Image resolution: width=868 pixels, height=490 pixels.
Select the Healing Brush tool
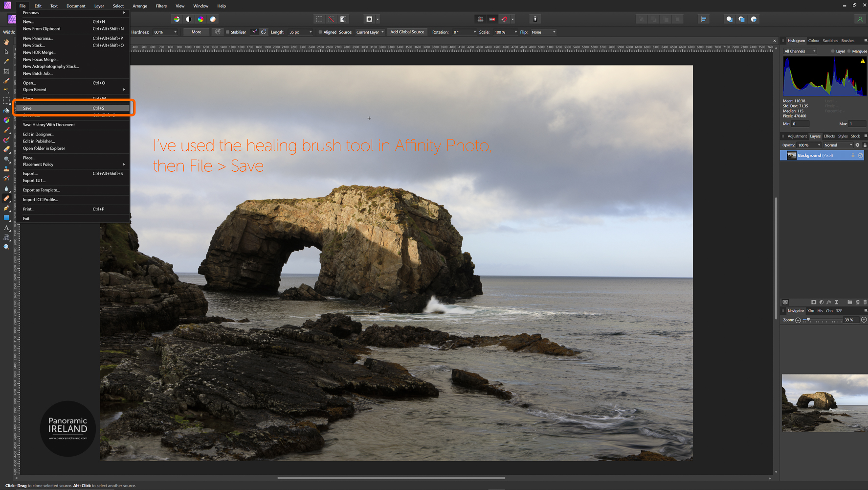coord(6,198)
